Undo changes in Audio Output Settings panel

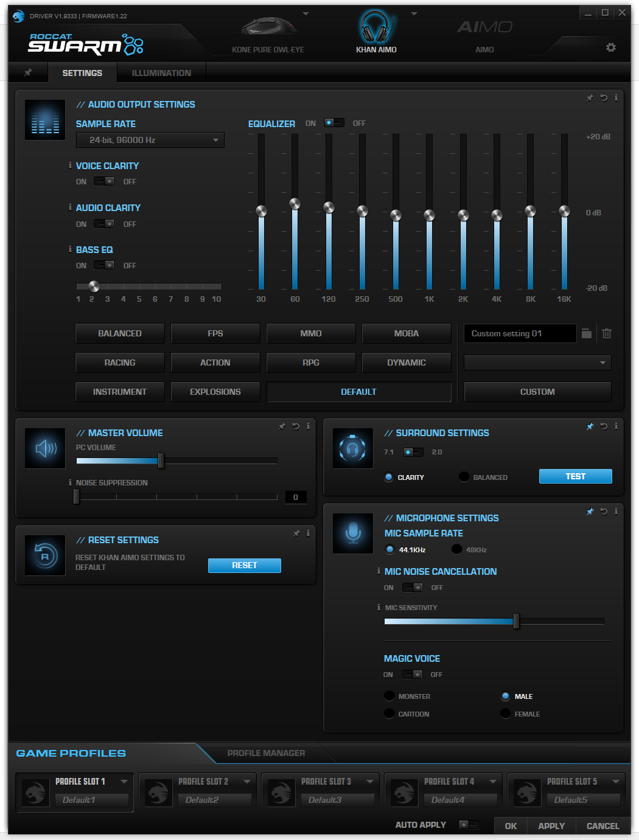click(604, 98)
